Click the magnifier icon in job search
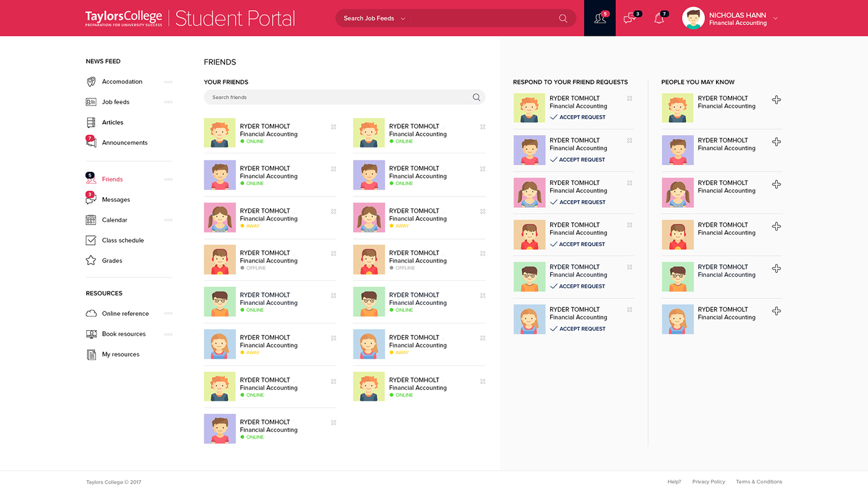This screenshot has height=502, width=868. coord(563,19)
